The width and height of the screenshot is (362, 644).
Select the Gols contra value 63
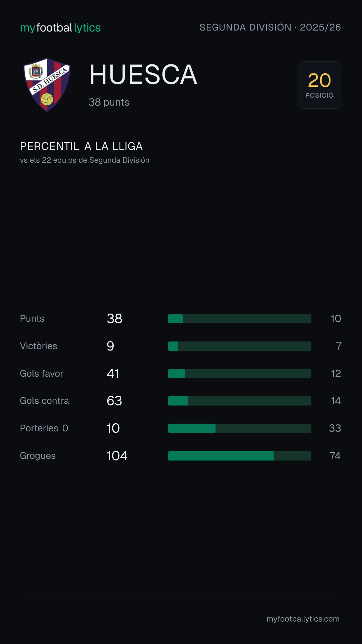(x=114, y=401)
